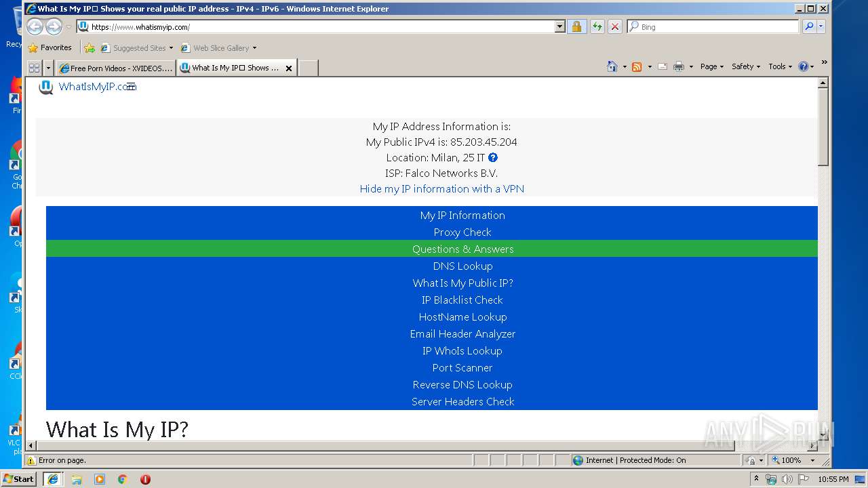868x488 pixels.
Task: Expand the command bar overflow chevron
Action: [824, 62]
